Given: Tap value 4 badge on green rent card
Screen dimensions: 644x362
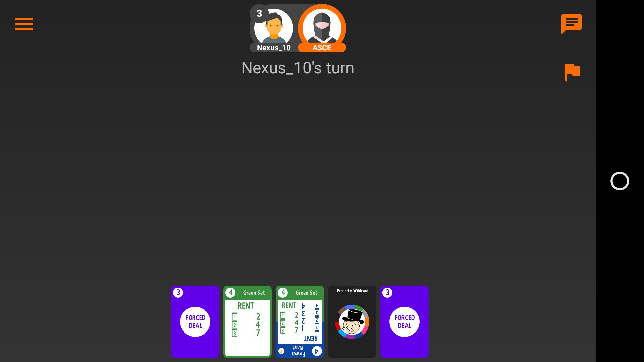Looking at the screenshot, I should tap(230, 293).
